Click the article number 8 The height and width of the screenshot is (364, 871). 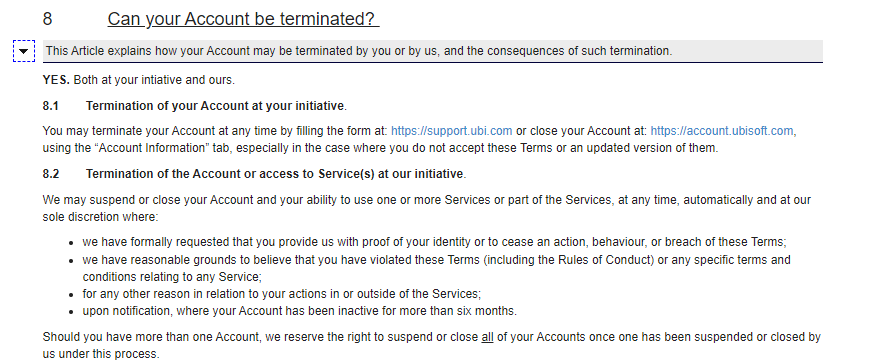[47, 18]
